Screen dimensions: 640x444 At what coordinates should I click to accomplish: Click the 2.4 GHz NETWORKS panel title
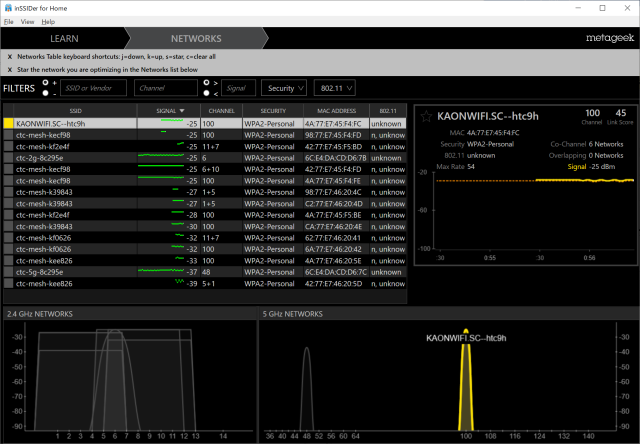40,314
